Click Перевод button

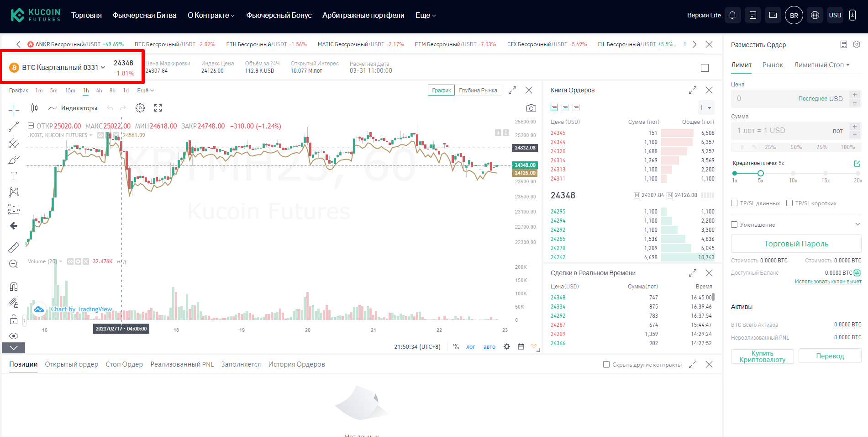point(830,356)
